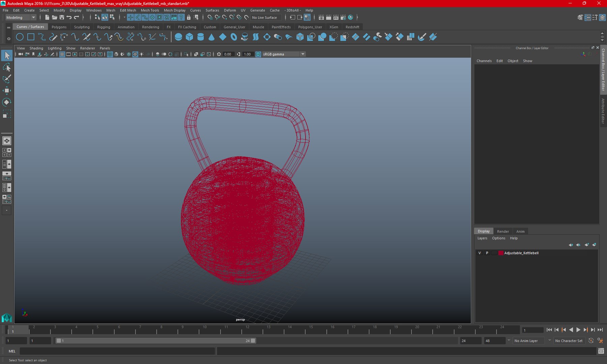Click the Options menu in layer editor
This screenshot has width=607, height=364.
(x=498, y=238)
